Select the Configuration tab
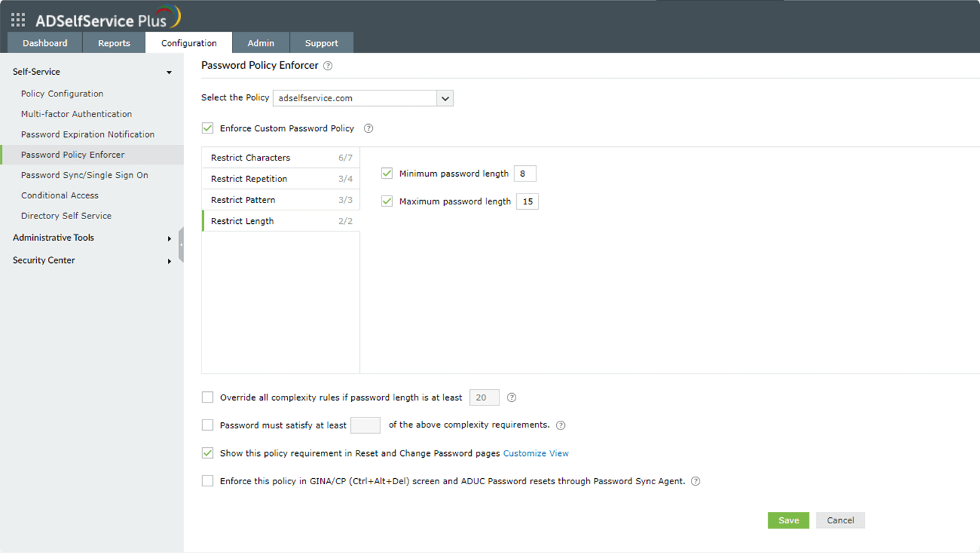This screenshot has width=980, height=553. [x=189, y=42]
